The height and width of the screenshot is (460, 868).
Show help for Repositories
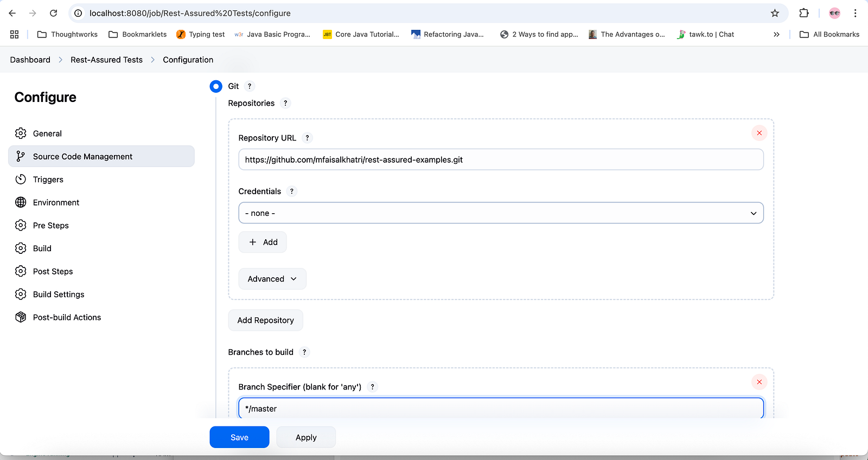pyautogui.click(x=285, y=103)
